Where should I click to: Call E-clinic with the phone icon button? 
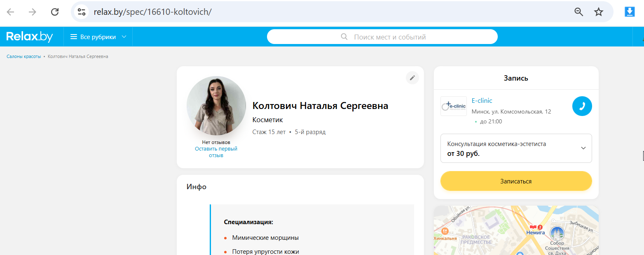(x=582, y=106)
